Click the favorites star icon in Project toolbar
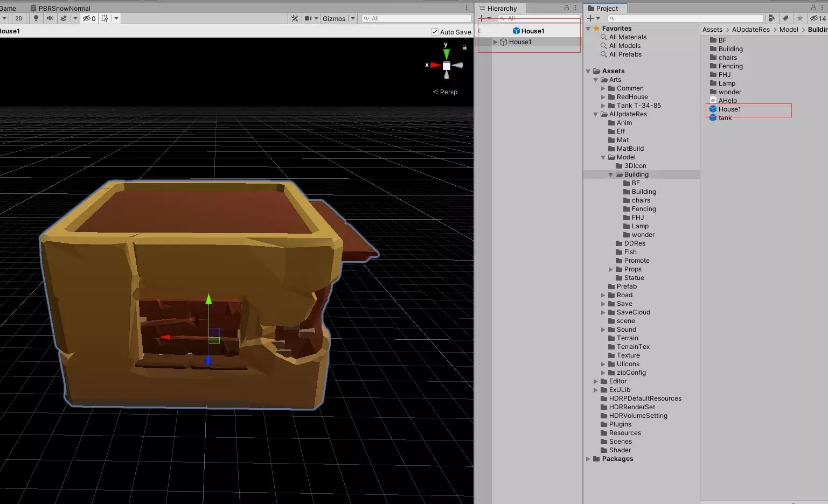 [800, 18]
